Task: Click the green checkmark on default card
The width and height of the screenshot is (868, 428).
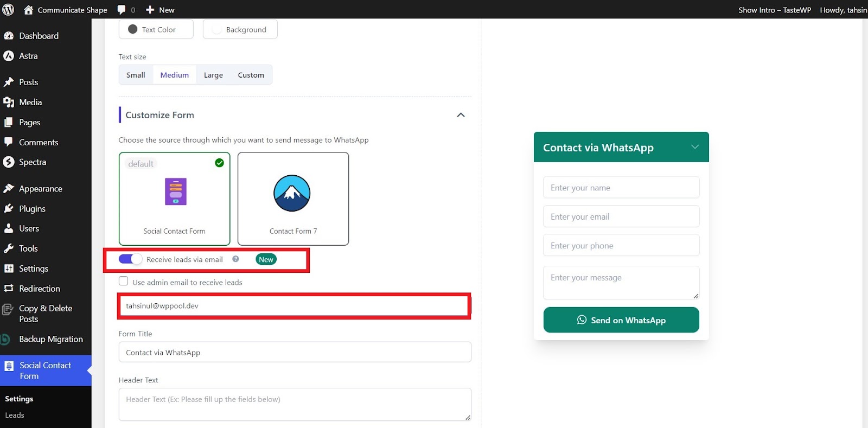Action: (219, 163)
